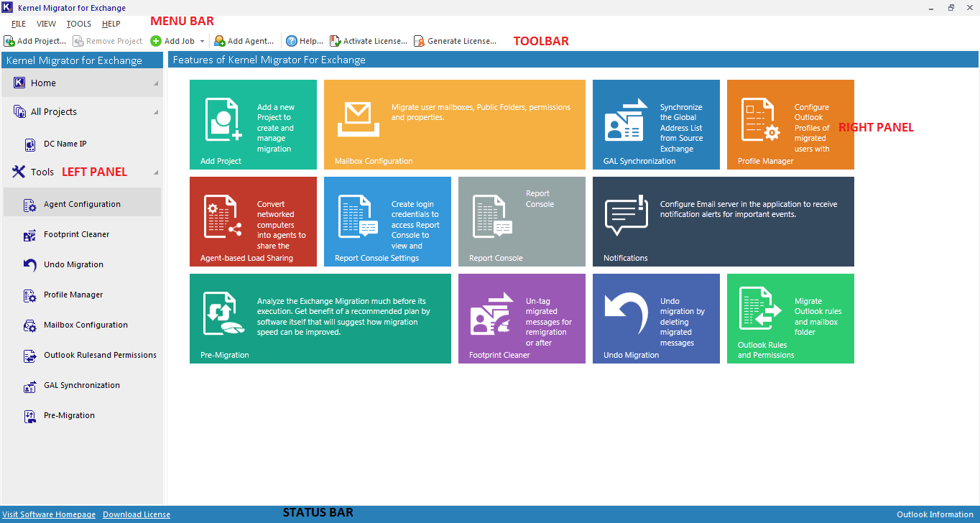
Task: Click the Pre-Migration tile description text
Action: pyautogui.click(x=343, y=317)
